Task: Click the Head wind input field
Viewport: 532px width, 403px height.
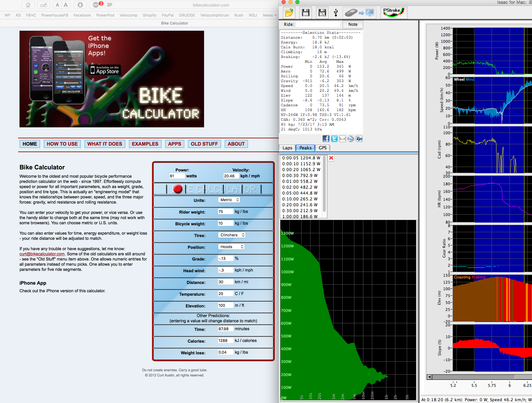Action: point(226,270)
